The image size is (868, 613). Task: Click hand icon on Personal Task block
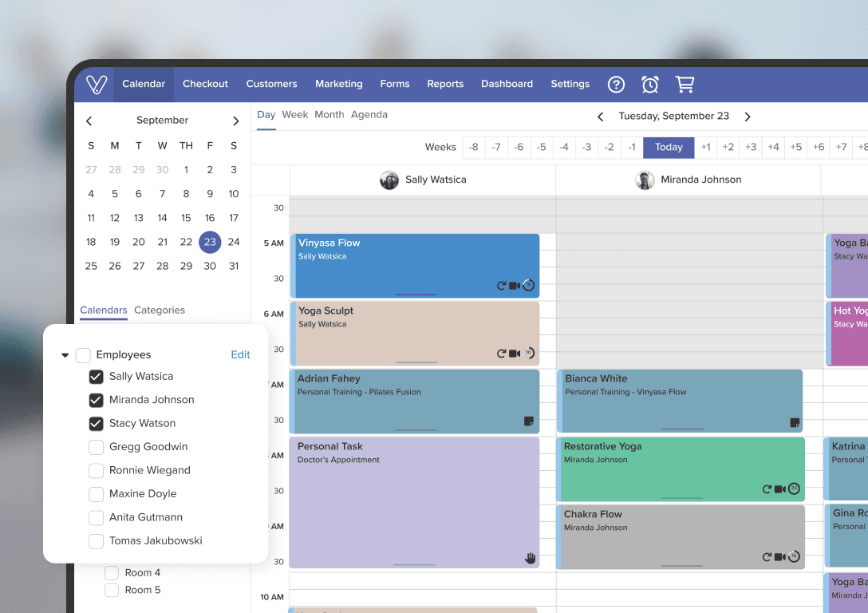tap(530, 558)
